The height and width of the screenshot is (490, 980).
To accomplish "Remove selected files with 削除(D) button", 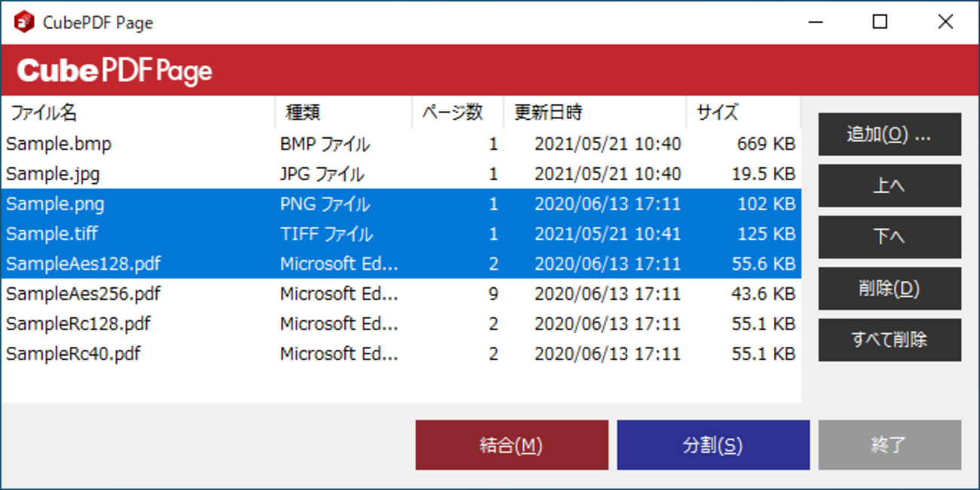I will (x=890, y=288).
